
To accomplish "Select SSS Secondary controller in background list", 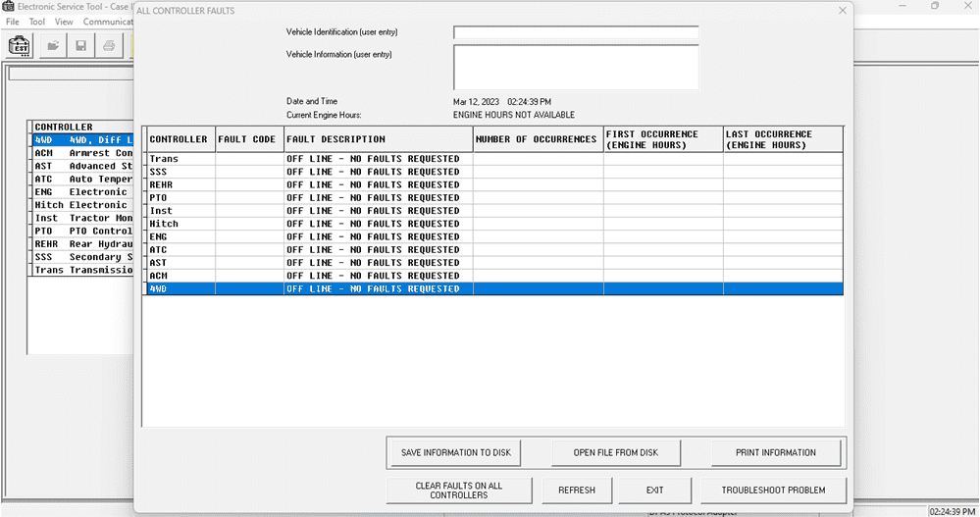I will coord(82,257).
